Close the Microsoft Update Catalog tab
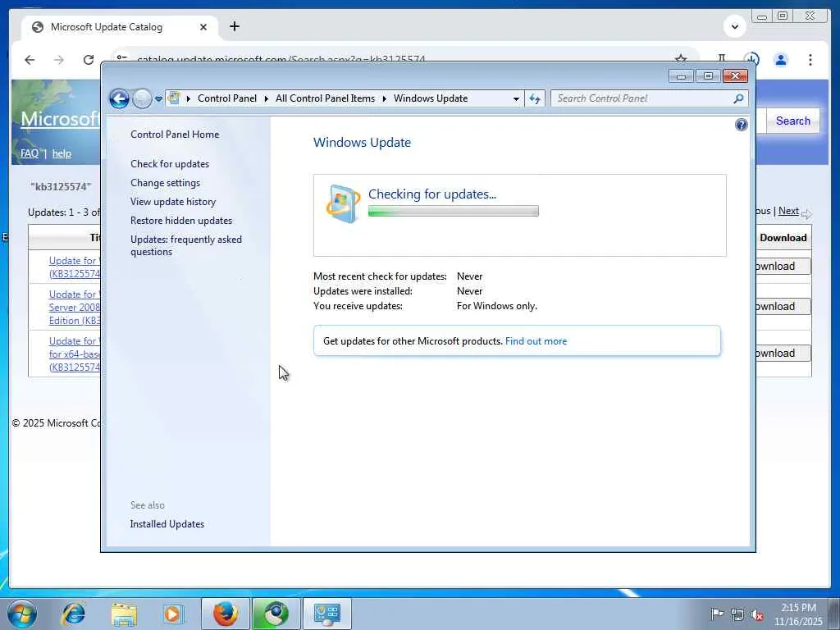This screenshot has width=840, height=630. coord(203,27)
